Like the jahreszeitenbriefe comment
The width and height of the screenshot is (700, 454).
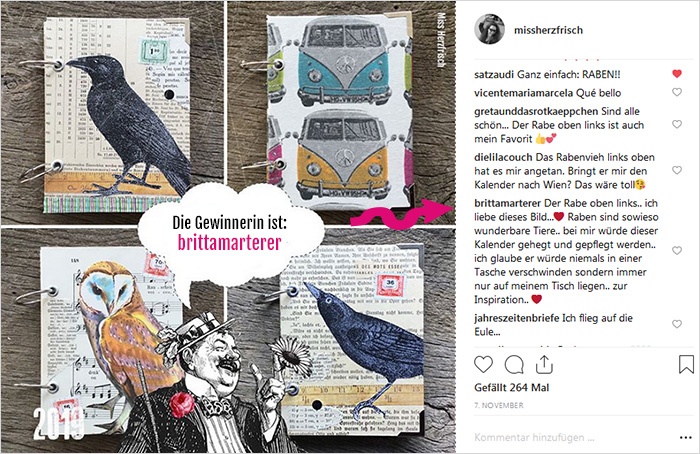(x=677, y=324)
